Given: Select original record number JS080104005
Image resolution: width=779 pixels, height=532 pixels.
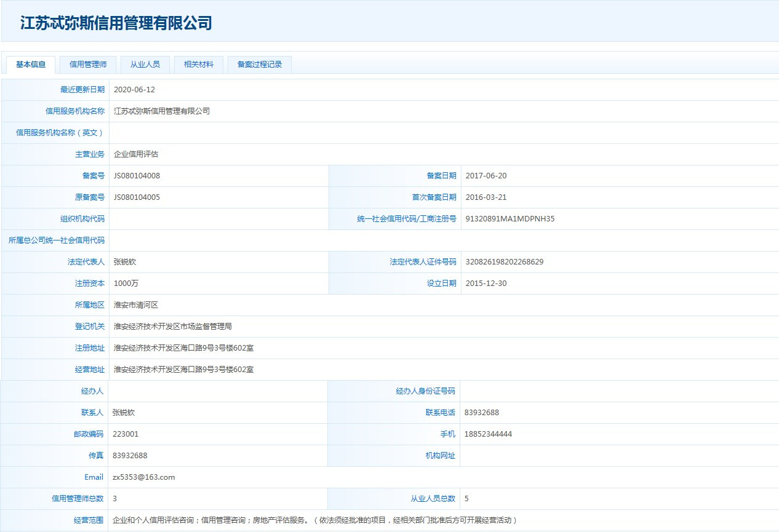Looking at the screenshot, I should 137,197.
